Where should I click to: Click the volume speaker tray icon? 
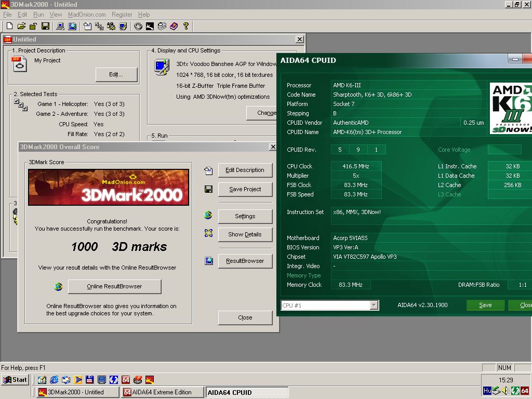pyautogui.click(x=506, y=391)
